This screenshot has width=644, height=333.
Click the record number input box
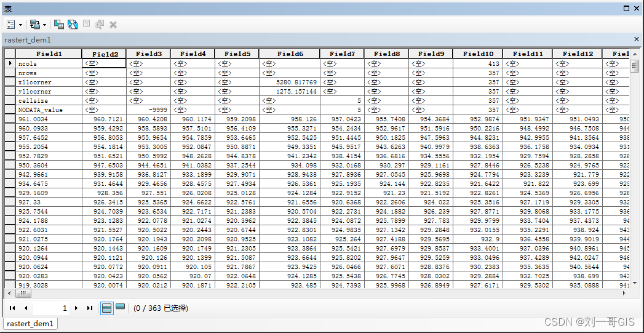[51, 308]
